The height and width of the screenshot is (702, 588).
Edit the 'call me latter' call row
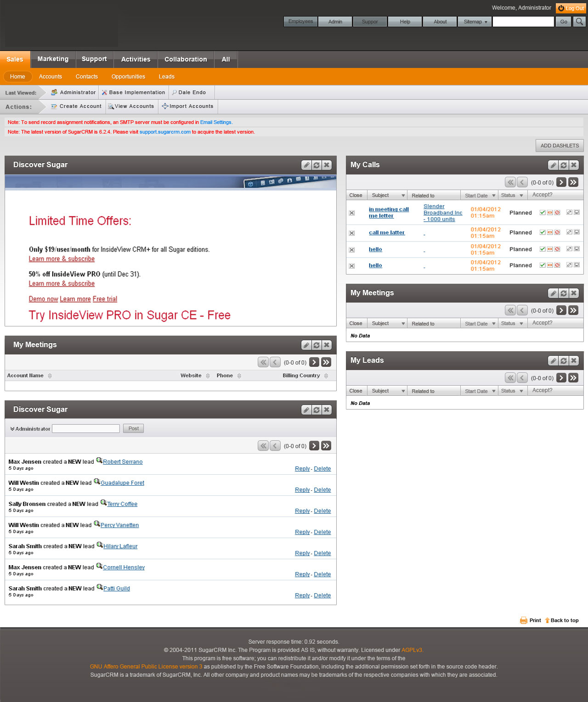pos(569,232)
